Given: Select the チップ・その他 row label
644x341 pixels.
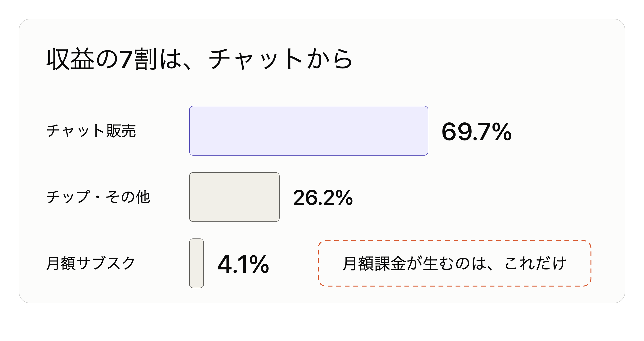Looking at the screenshot, I should pyautogui.click(x=98, y=197).
